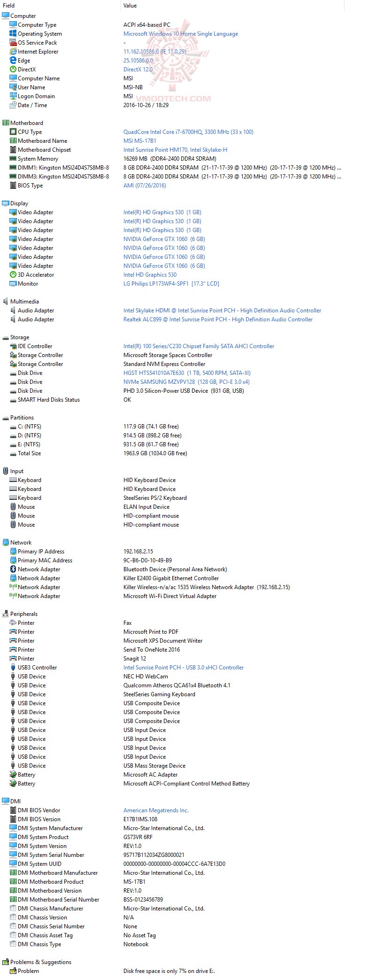
Task: Open the QuadCore Intel Core i7-6700HQ link
Action: (x=188, y=132)
